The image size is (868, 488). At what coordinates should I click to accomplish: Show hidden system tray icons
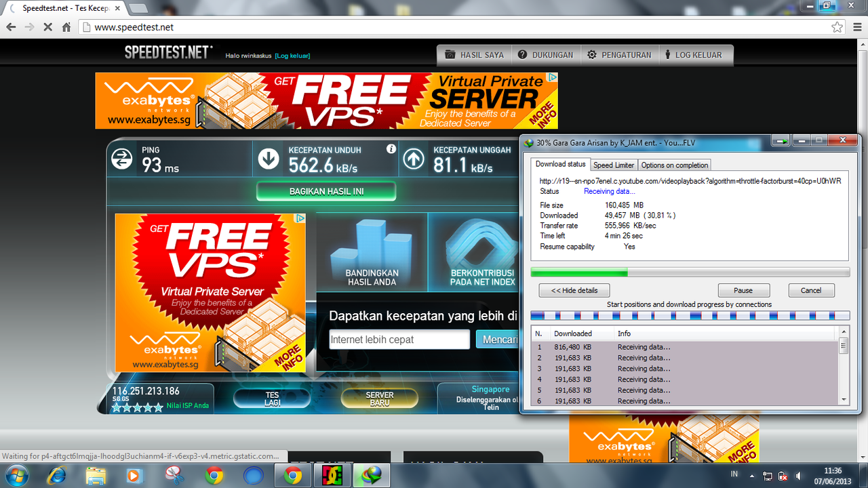point(753,476)
